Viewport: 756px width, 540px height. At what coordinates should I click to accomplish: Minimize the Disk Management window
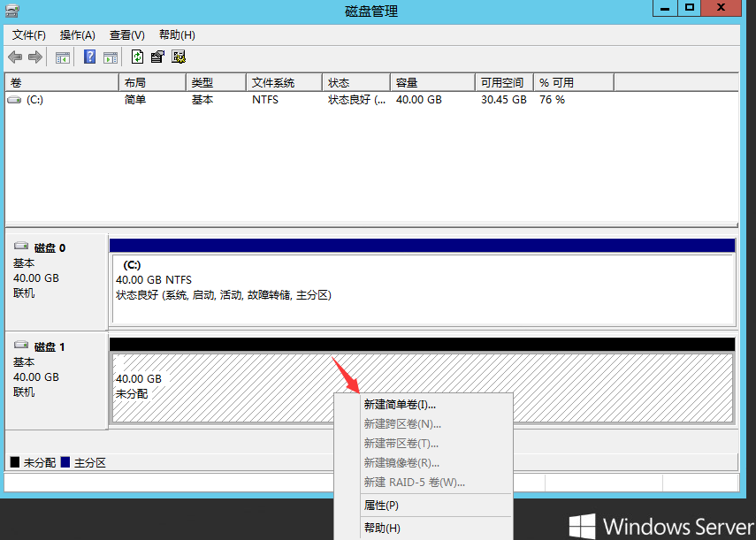coord(665,8)
